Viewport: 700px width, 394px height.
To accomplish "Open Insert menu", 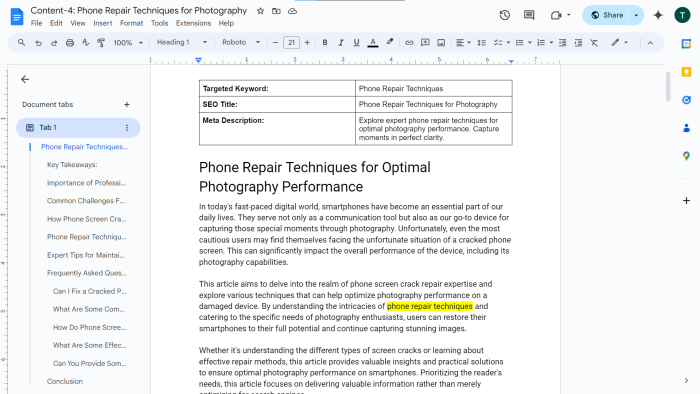I will [x=103, y=23].
